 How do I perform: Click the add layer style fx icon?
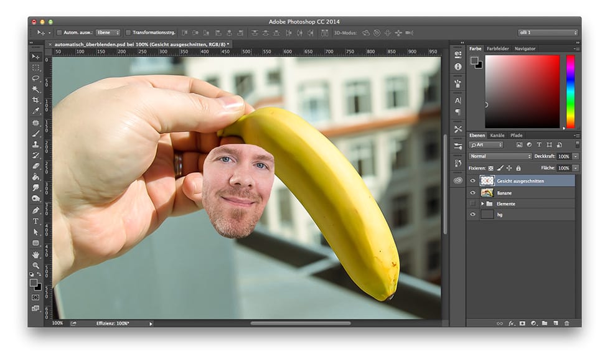[x=512, y=323]
